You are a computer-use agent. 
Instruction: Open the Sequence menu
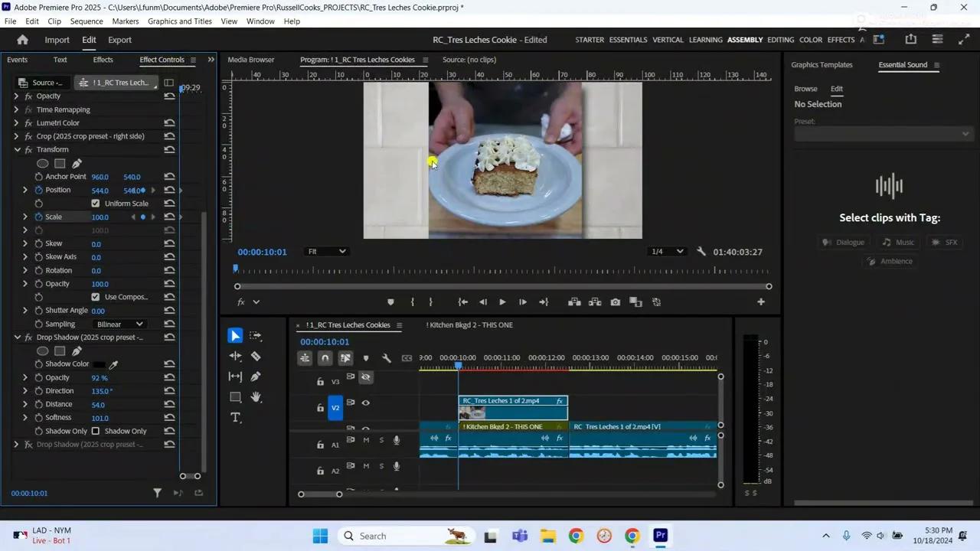[86, 21]
